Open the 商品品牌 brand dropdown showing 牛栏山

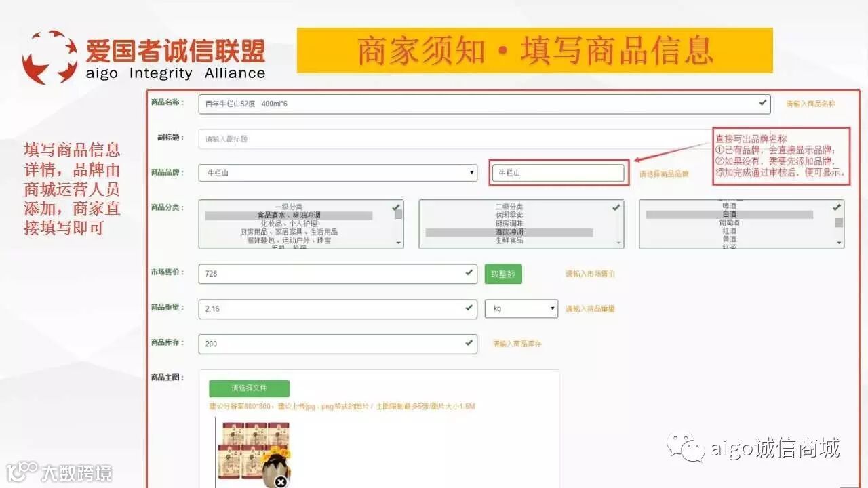coord(338,173)
